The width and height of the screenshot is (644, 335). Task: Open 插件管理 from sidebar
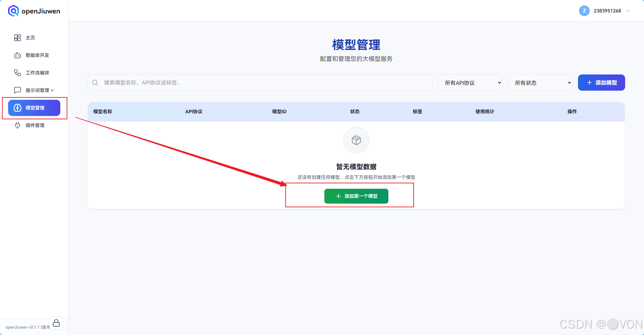(34, 125)
